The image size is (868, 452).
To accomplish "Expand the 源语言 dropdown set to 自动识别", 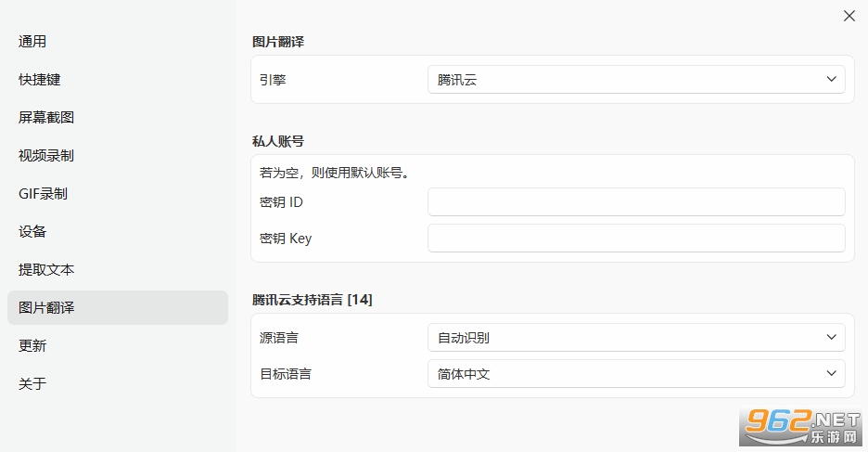I will (x=636, y=337).
